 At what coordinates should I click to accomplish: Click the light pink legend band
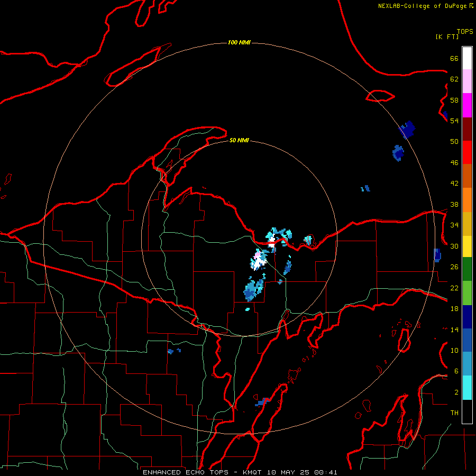tap(467, 81)
